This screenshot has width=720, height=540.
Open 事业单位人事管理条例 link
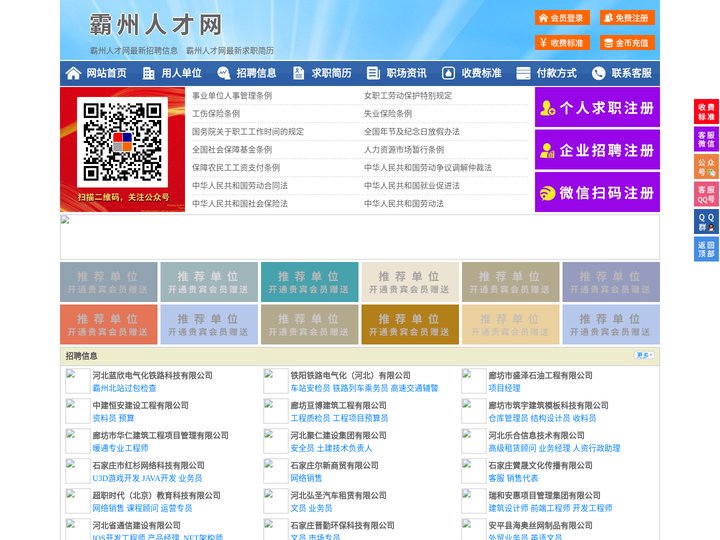[x=232, y=96]
